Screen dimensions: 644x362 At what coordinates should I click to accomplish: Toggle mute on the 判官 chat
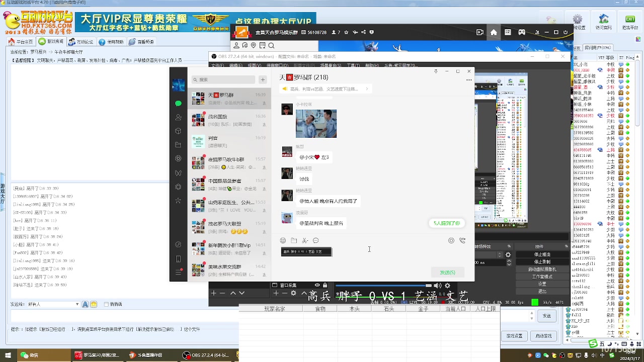tap(264, 145)
